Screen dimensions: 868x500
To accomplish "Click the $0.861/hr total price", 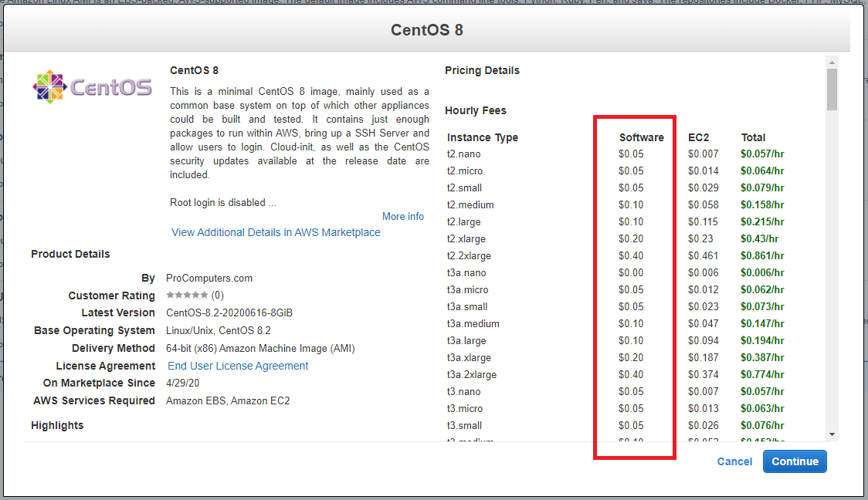I will [x=762, y=255].
